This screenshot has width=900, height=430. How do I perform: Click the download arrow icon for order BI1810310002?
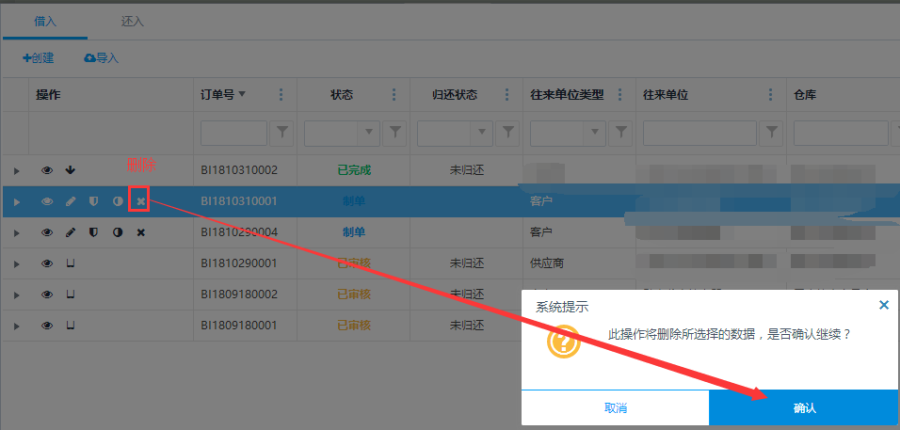[x=70, y=170]
